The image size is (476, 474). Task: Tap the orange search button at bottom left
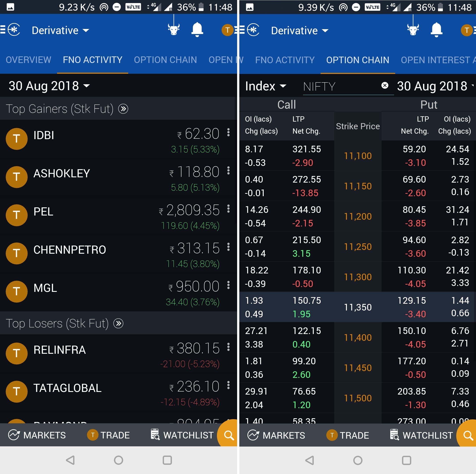(229, 435)
